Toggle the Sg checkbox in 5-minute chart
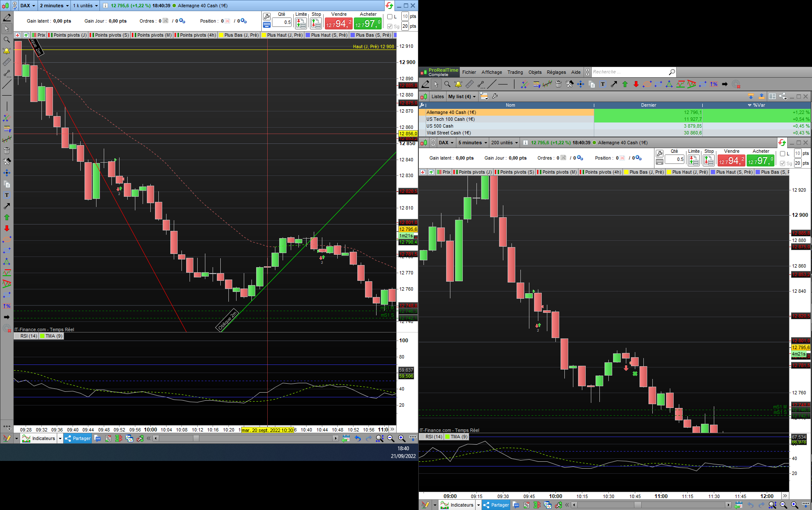 point(783,163)
